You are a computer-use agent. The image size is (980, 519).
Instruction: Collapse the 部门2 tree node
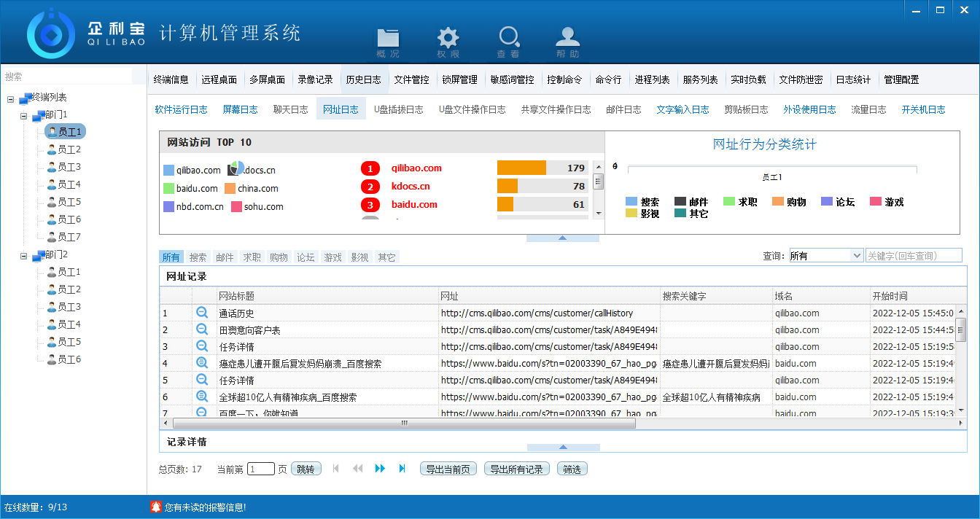(x=24, y=255)
